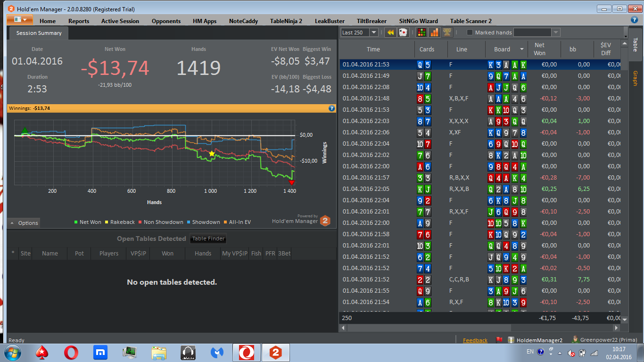
Task: Open the colored grid heat map icon
Action: pos(422,33)
